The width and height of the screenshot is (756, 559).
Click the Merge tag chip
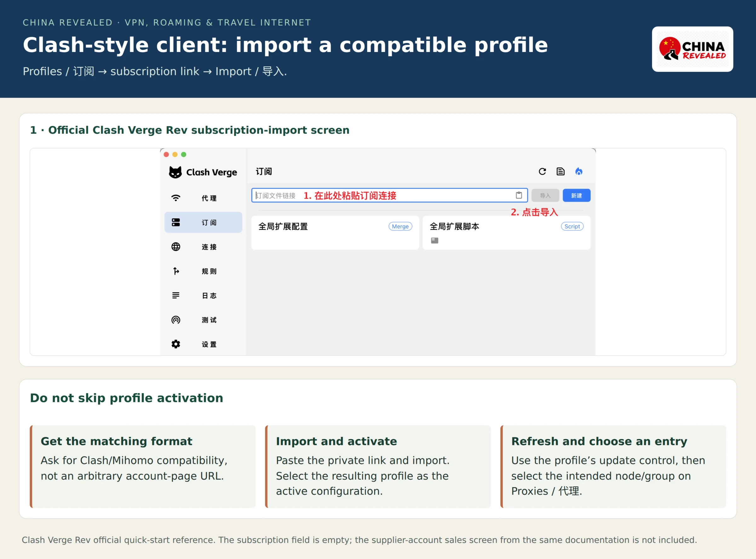(x=400, y=226)
